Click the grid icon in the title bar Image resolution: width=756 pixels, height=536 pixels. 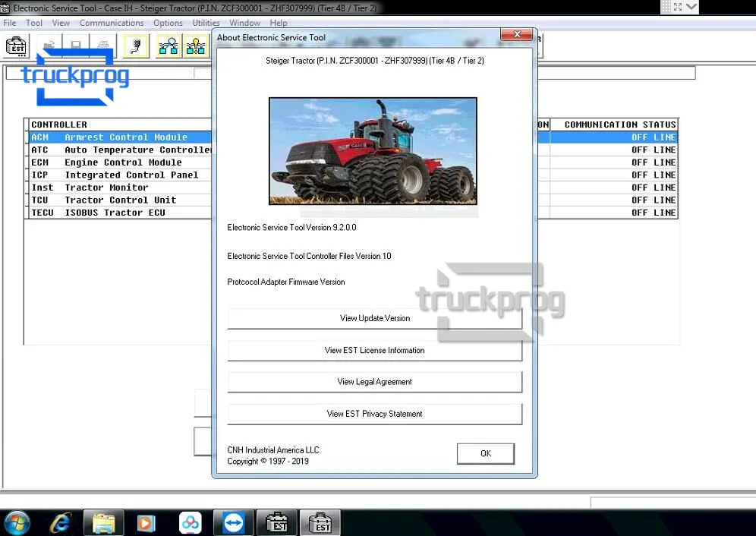pyautogui.click(x=666, y=7)
